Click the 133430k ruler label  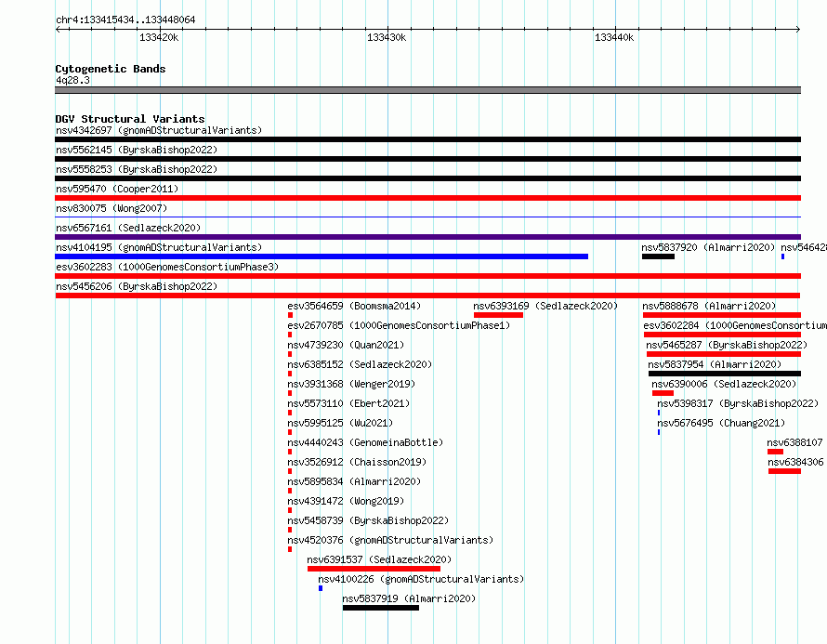pyautogui.click(x=387, y=37)
